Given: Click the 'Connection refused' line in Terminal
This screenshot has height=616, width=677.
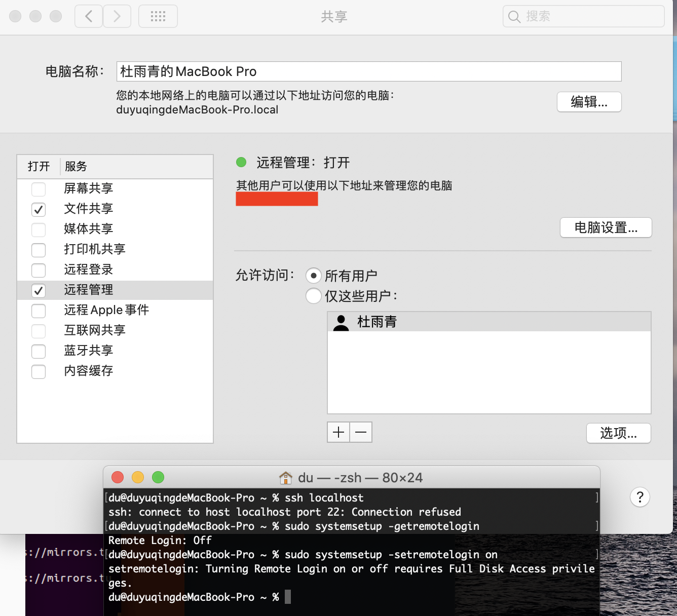Looking at the screenshot, I should coord(285,512).
